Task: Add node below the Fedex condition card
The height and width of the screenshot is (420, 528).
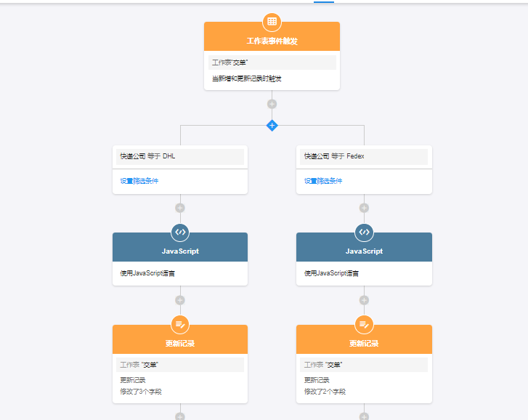Action: [364, 208]
